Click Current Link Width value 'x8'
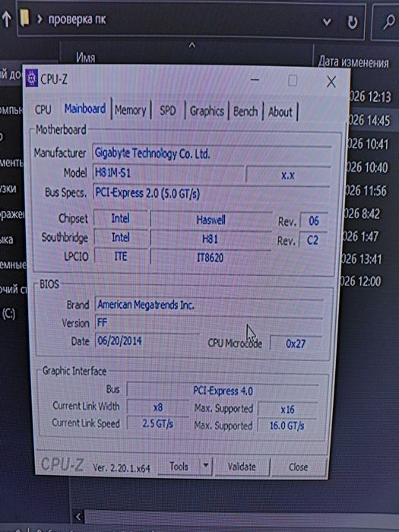The image size is (399, 532). pyautogui.click(x=158, y=407)
